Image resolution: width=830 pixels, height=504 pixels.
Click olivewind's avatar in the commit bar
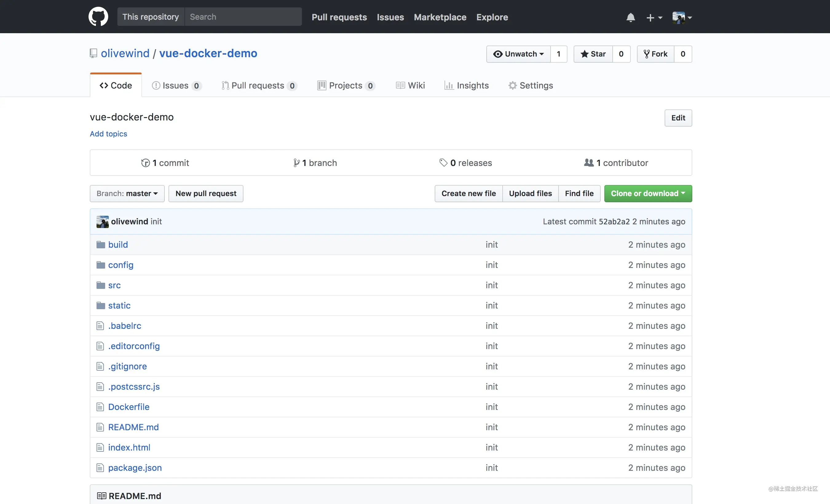[x=102, y=222]
